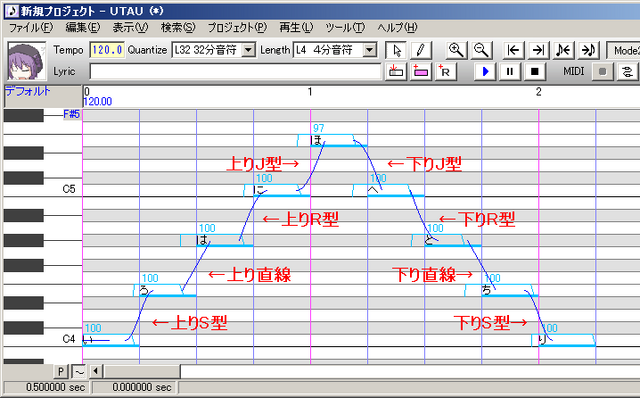The height and width of the screenshot is (398, 640).
Task: Open the 編集(E) menu
Action: (x=83, y=28)
